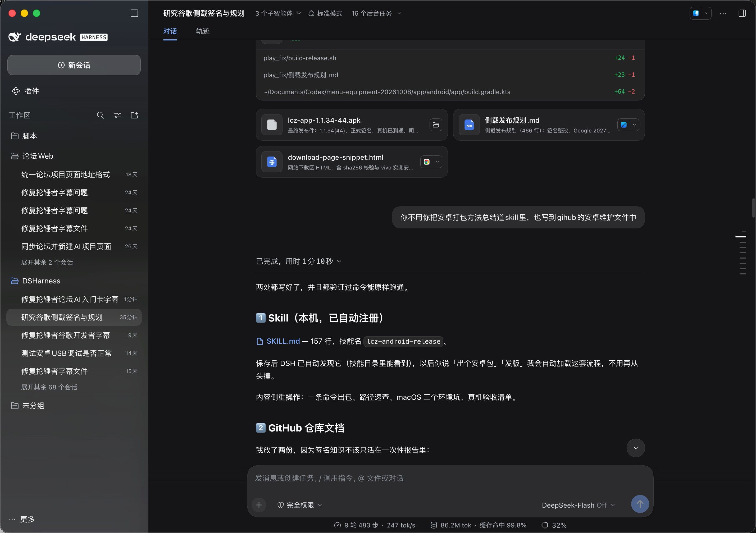The height and width of the screenshot is (533, 756).
Task: Collapse the DSHarness folder
Action: [74, 281]
